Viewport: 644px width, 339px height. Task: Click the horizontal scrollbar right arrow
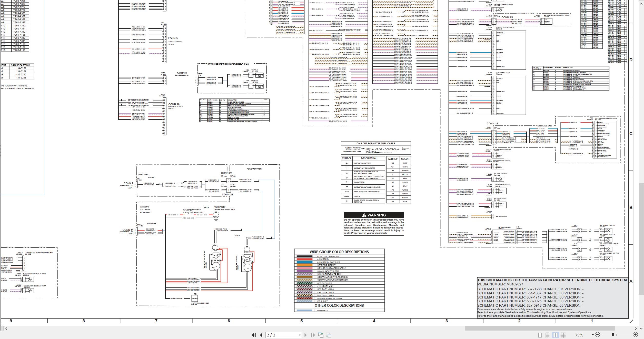tap(636, 328)
